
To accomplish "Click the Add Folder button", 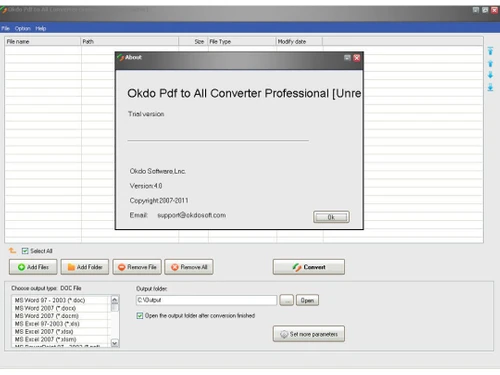I will pos(85,267).
